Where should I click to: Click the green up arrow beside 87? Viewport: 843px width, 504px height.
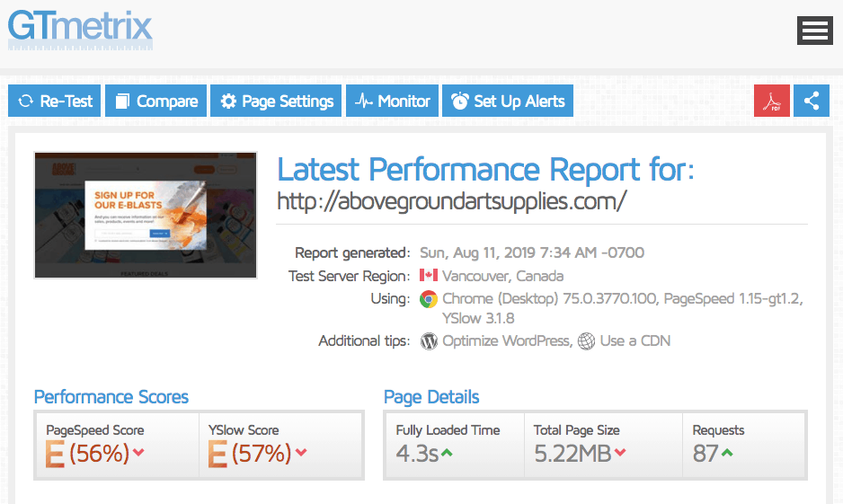click(727, 453)
